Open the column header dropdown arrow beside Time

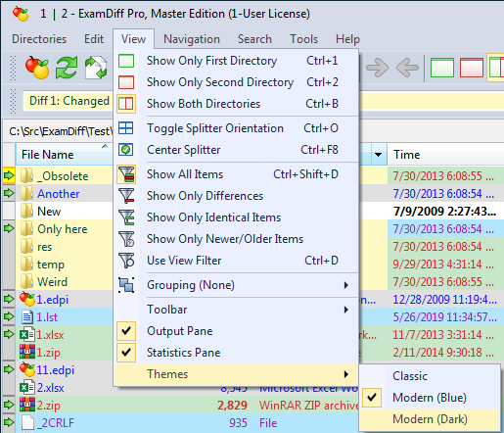(379, 155)
